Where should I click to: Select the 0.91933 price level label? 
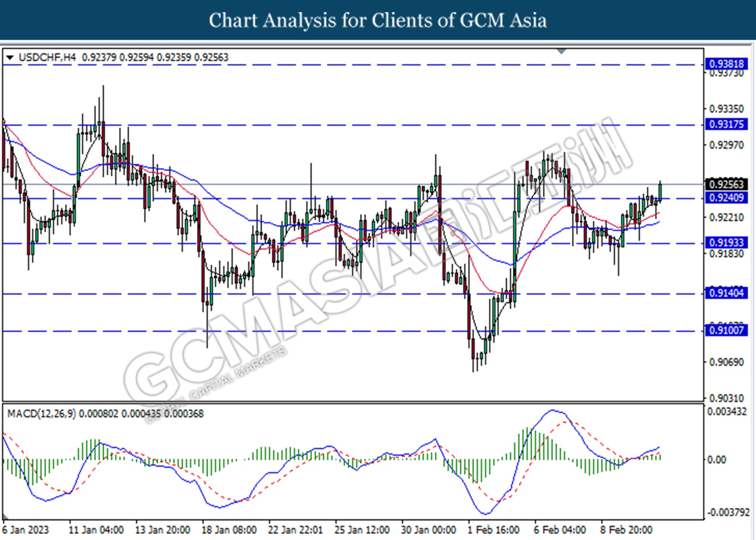(726, 242)
